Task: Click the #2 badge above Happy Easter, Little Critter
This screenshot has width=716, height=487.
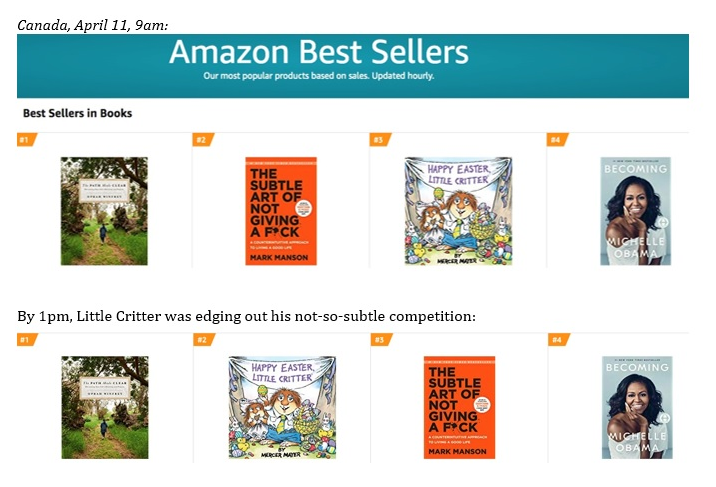Action: click(x=202, y=340)
